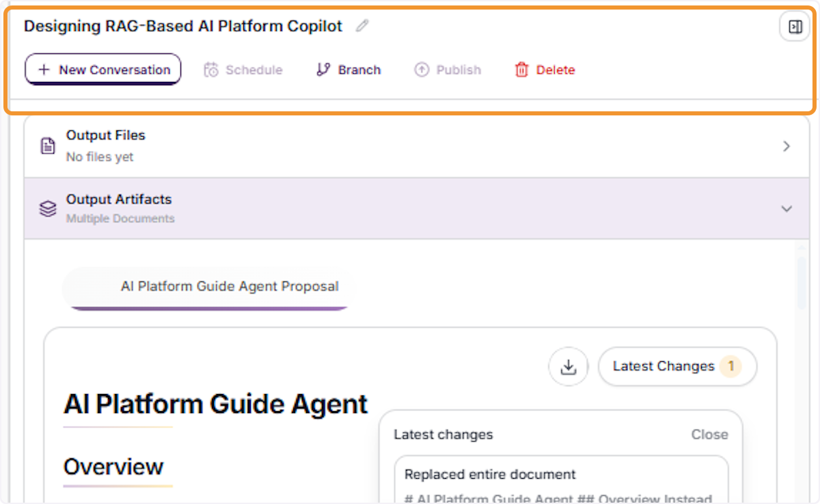Screen dimensions: 820x504
Task: Click the 'AI Platform Guide Agent' heading
Action: (x=216, y=404)
